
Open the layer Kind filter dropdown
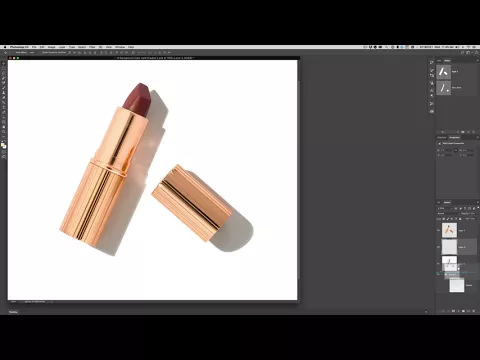coord(445,208)
